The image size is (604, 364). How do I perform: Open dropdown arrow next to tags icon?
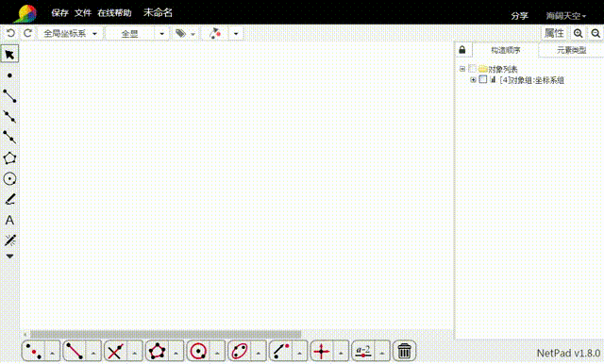pyautogui.click(x=193, y=34)
